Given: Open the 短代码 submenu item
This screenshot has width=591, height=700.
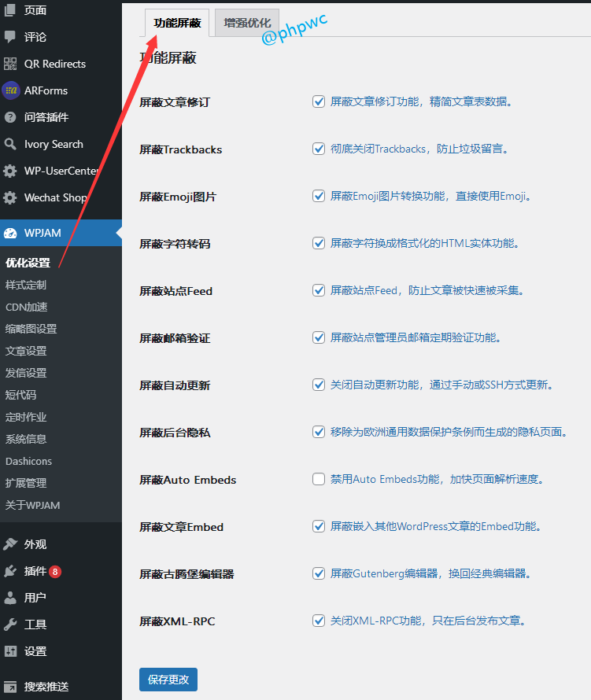Looking at the screenshot, I should point(20,395).
